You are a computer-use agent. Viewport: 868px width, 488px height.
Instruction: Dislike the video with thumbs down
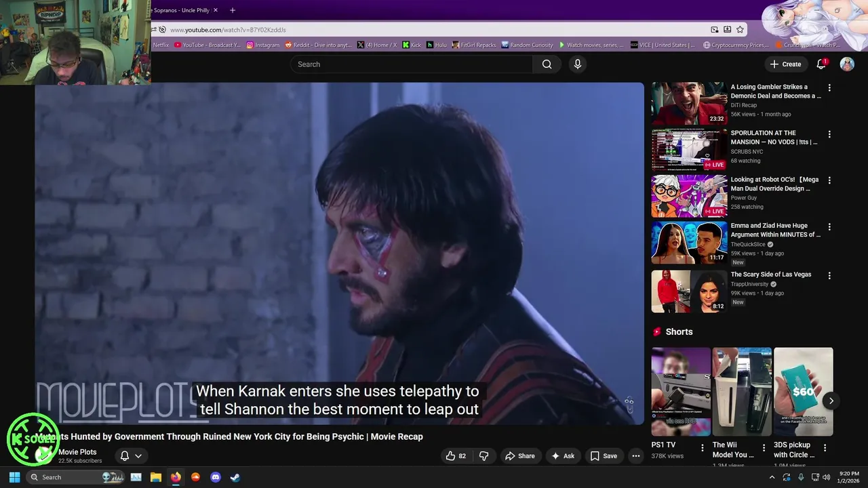click(x=484, y=456)
